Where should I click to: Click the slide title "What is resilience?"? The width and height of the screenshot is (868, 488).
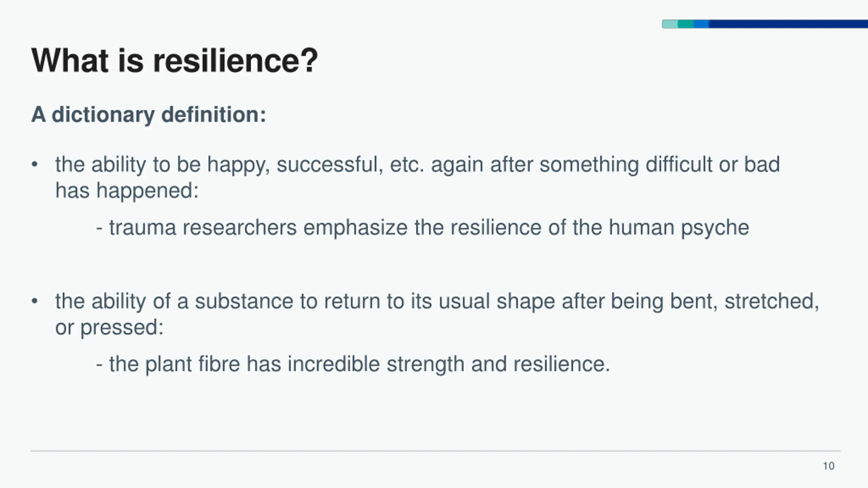click(x=175, y=61)
